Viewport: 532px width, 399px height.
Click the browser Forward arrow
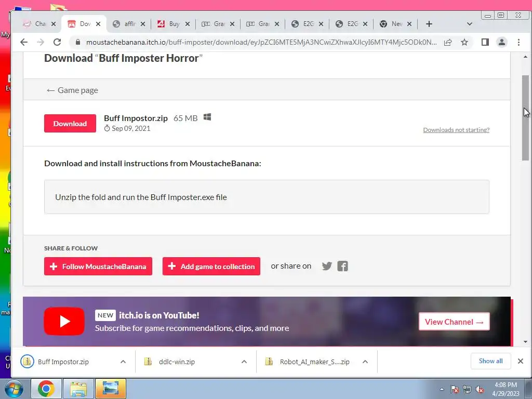pyautogui.click(x=41, y=42)
